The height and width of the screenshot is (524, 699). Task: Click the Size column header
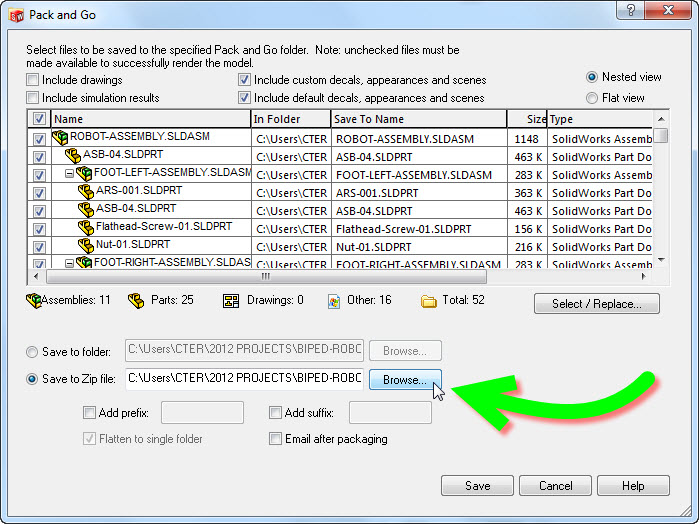[x=527, y=119]
